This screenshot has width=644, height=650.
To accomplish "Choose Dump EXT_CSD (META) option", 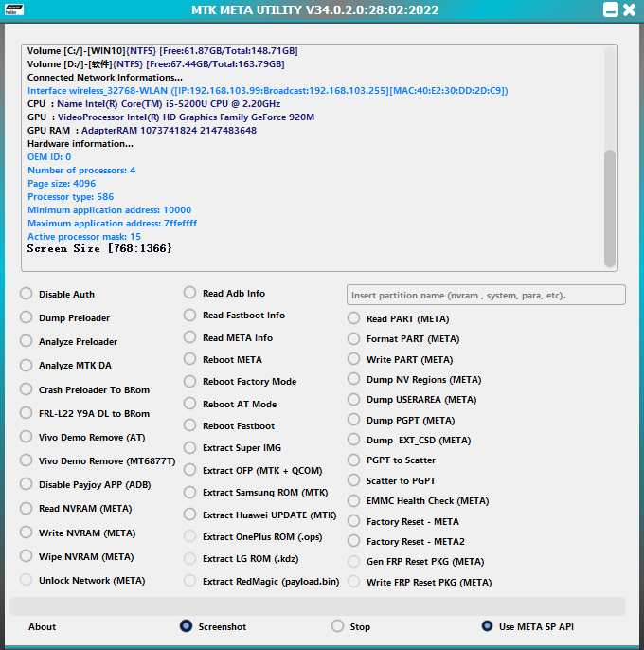I will tap(353, 440).
